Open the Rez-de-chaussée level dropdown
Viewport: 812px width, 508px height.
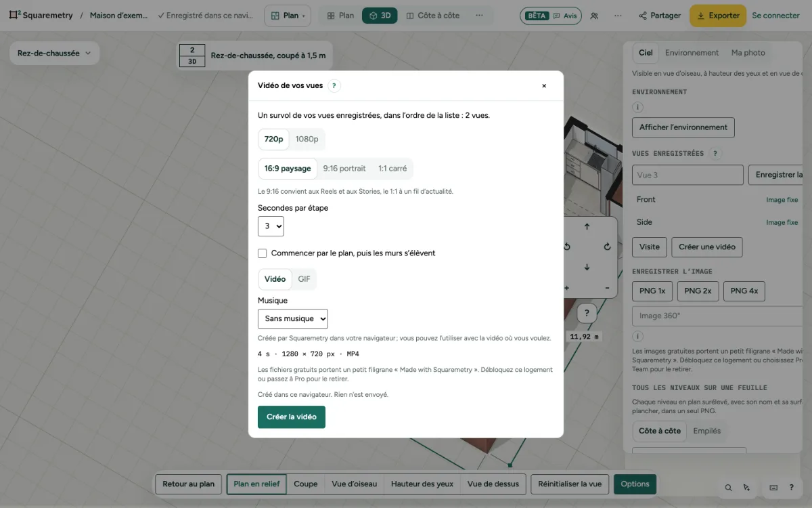tap(54, 53)
